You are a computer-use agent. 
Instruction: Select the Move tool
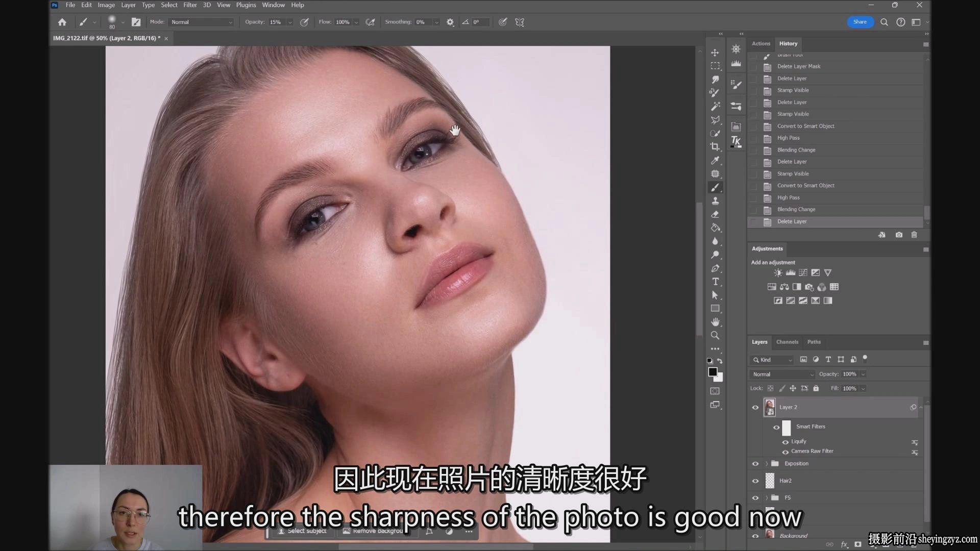tap(715, 53)
